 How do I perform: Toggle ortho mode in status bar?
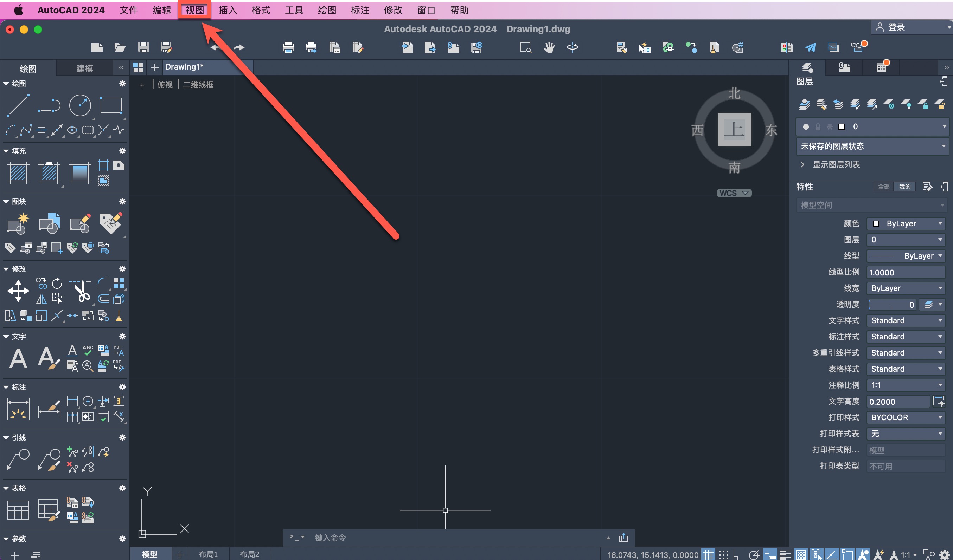(736, 554)
